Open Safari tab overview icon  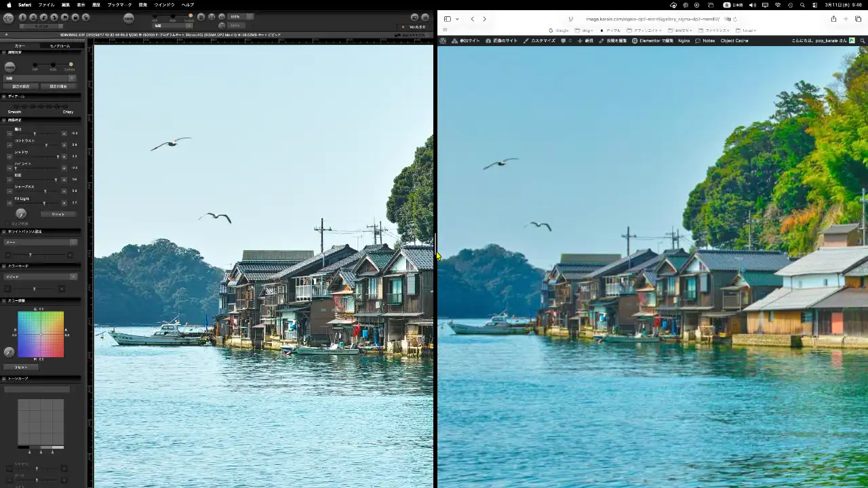(858, 19)
